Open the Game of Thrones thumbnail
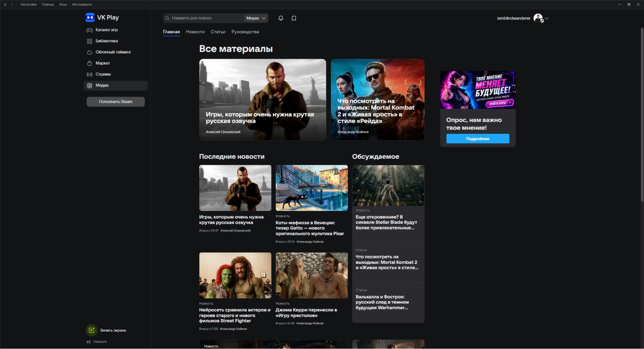The height and width of the screenshot is (349, 644). pos(312,275)
